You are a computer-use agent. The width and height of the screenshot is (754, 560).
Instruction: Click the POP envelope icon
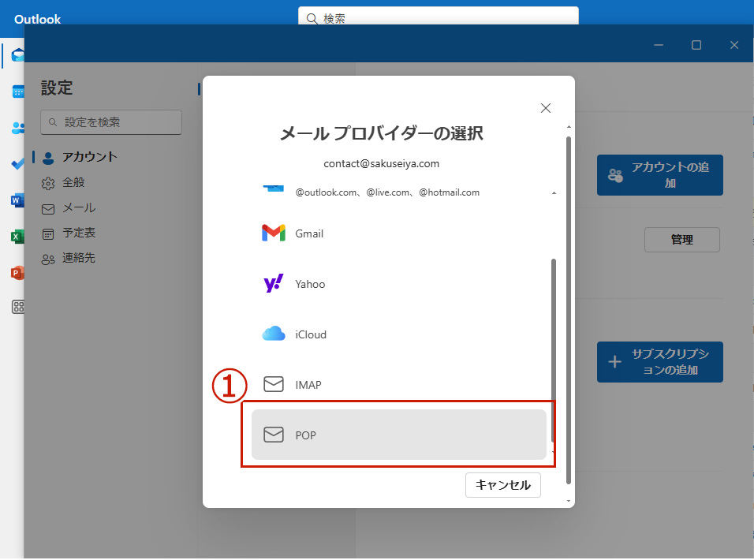pyautogui.click(x=274, y=435)
